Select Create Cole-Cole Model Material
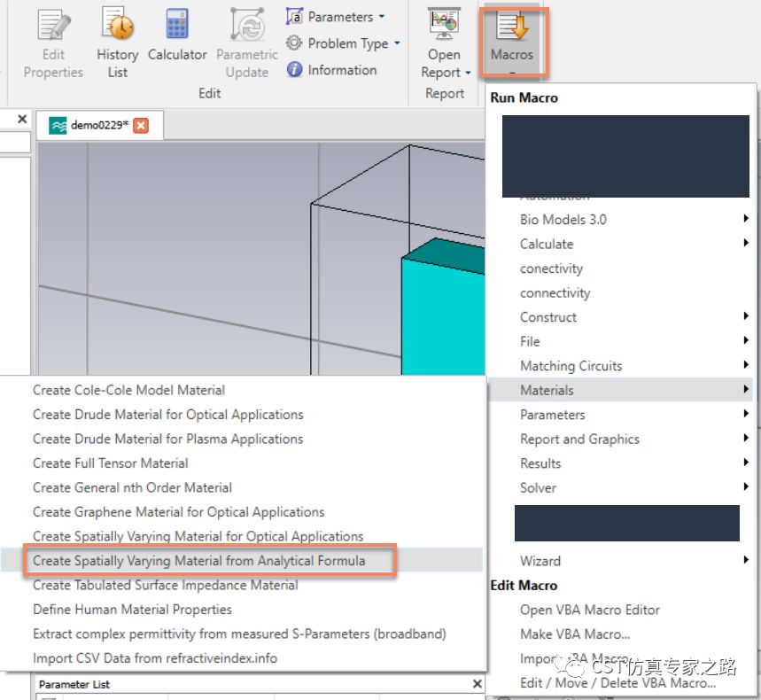This screenshot has height=700, width=761. pos(128,390)
